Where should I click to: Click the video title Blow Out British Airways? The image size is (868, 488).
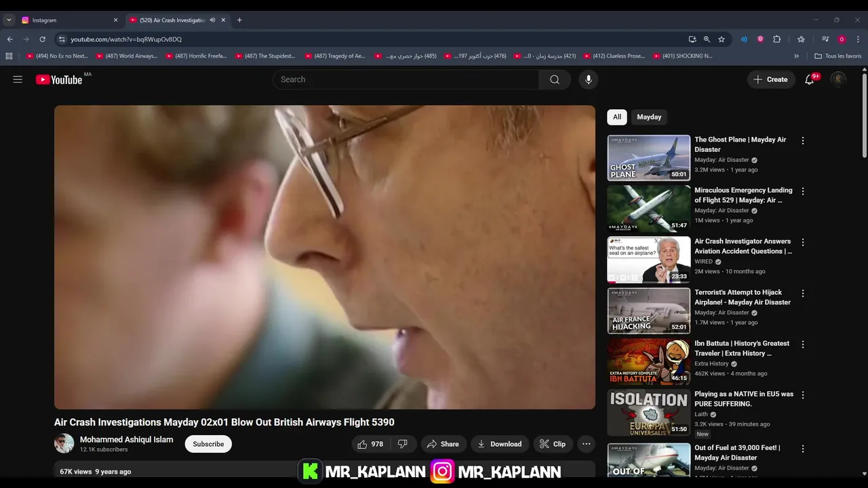pyautogui.click(x=224, y=422)
